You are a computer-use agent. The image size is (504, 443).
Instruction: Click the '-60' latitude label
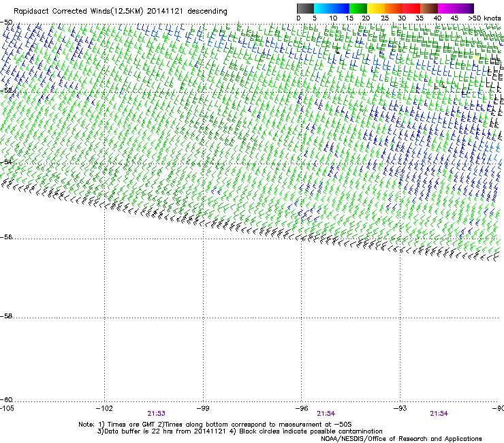pyautogui.click(x=6, y=400)
